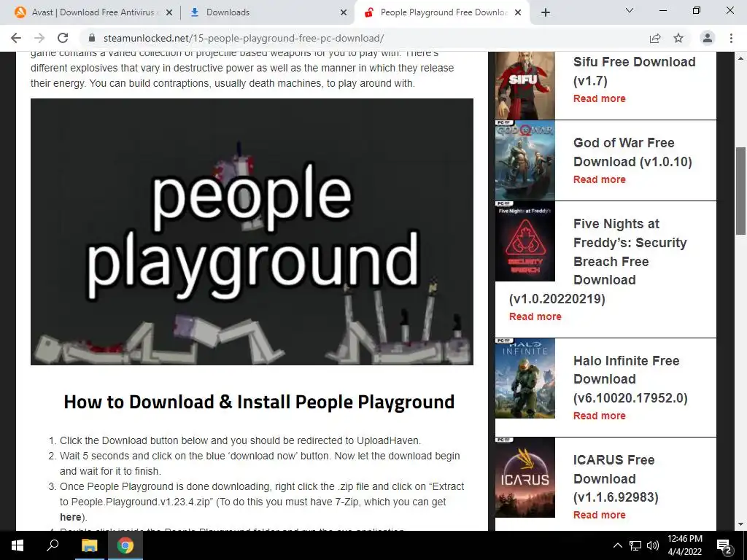Read more about Sifu
The height and width of the screenshot is (560, 747).
[600, 98]
